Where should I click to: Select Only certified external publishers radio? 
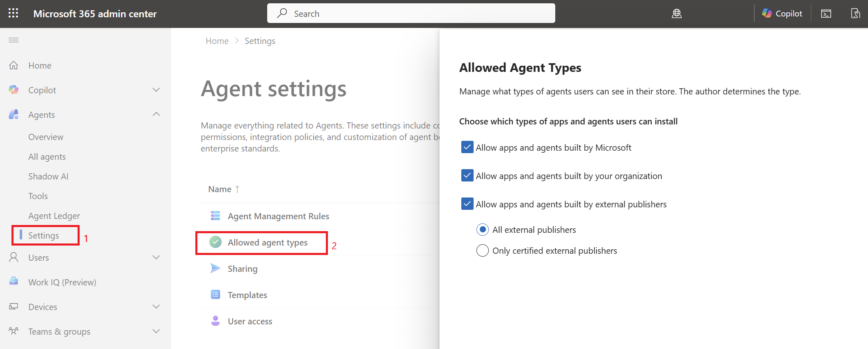pyautogui.click(x=483, y=250)
